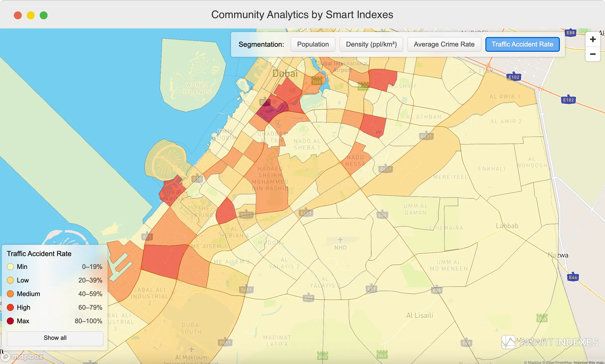
Task: Select the Population segmentation
Action: (x=313, y=44)
